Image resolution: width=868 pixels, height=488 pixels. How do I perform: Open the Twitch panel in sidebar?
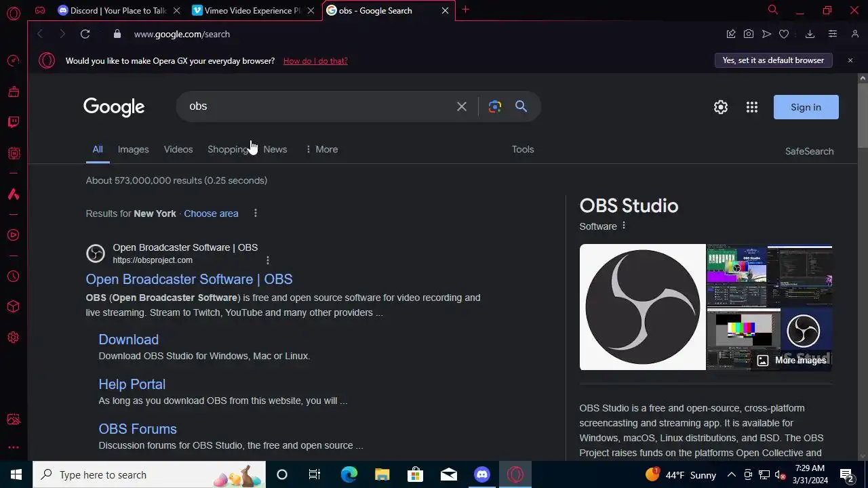(14, 123)
